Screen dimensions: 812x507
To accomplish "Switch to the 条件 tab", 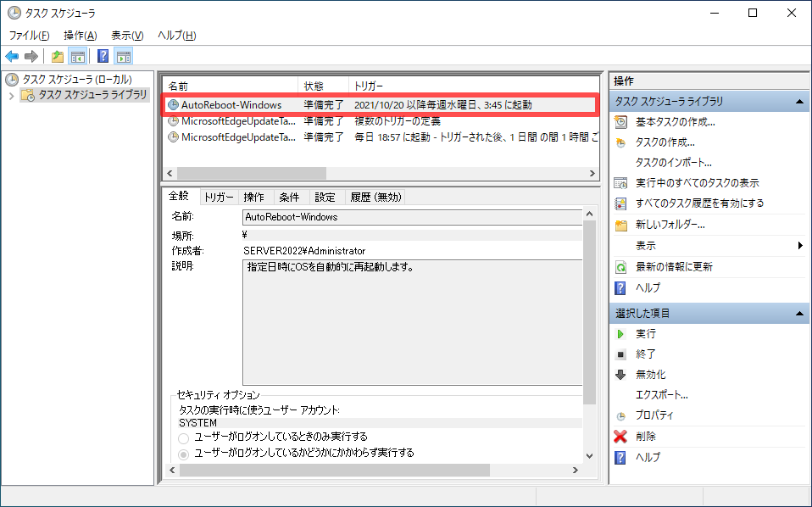I will (290, 198).
